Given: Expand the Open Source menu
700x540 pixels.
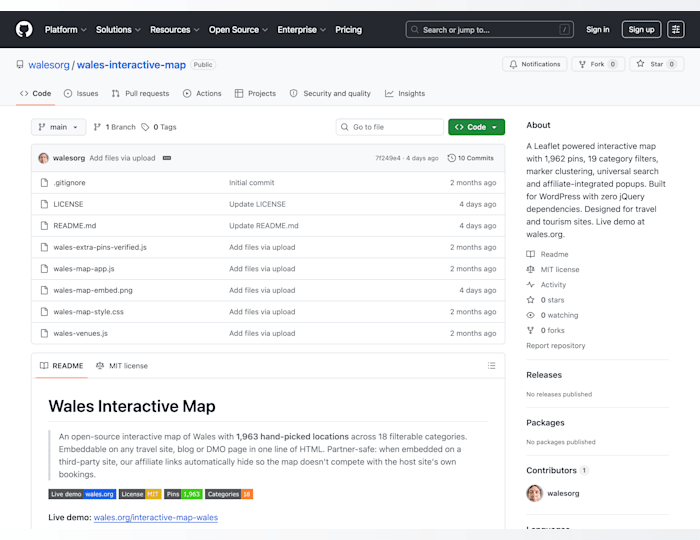Looking at the screenshot, I should point(238,29).
